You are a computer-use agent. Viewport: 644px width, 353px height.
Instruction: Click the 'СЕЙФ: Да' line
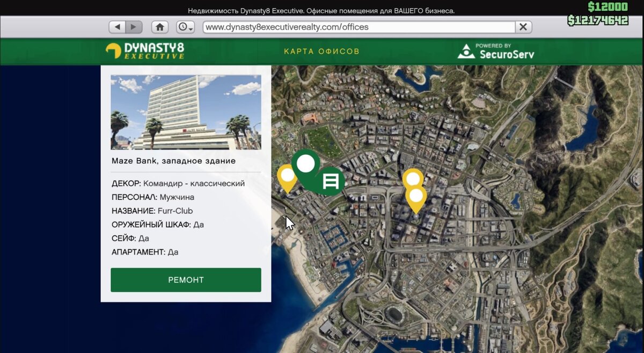tap(130, 238)
